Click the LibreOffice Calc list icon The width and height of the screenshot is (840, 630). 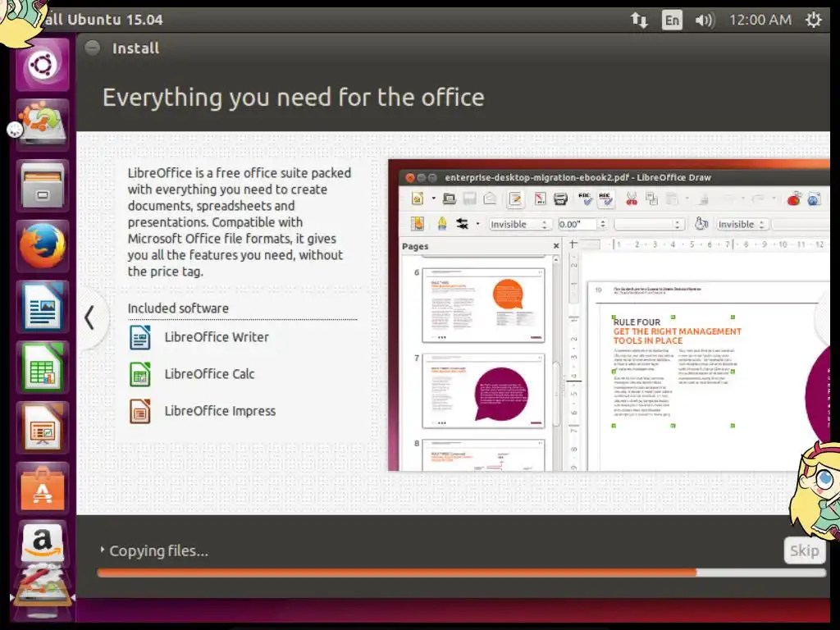pos(139,374)
